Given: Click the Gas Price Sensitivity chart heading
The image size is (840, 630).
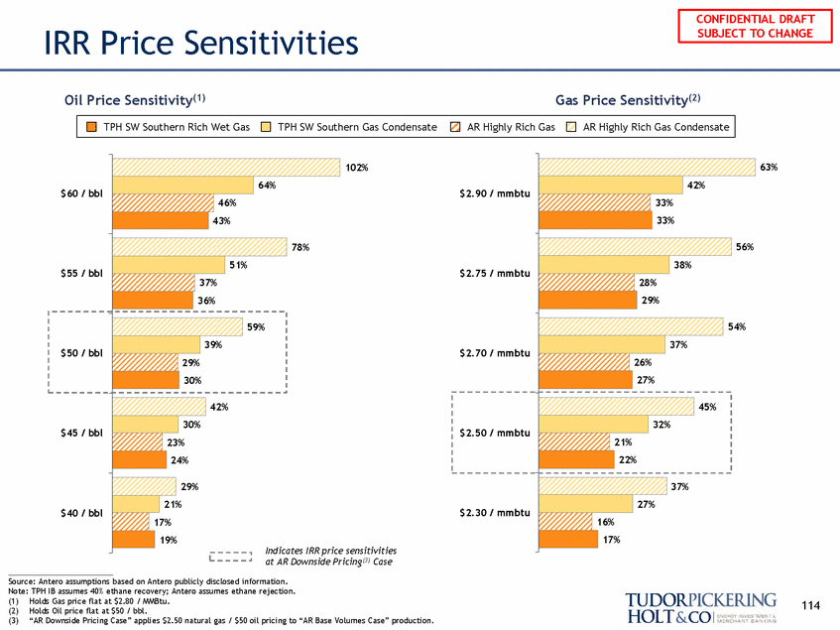Looking at the screenshot, I should [628, 100].
